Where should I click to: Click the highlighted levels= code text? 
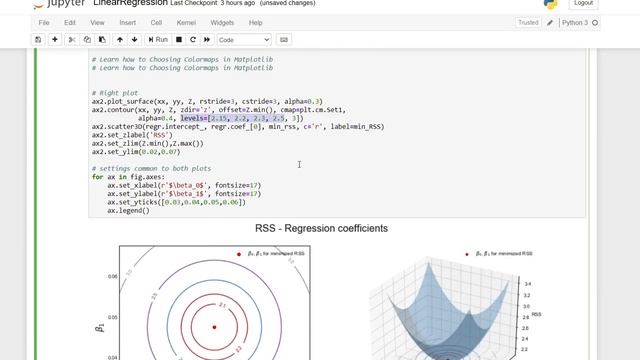[232, 118]
